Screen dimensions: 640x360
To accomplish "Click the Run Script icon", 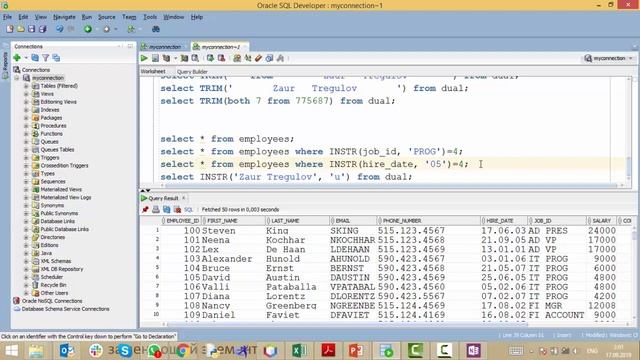I will [x=156, y=58].
